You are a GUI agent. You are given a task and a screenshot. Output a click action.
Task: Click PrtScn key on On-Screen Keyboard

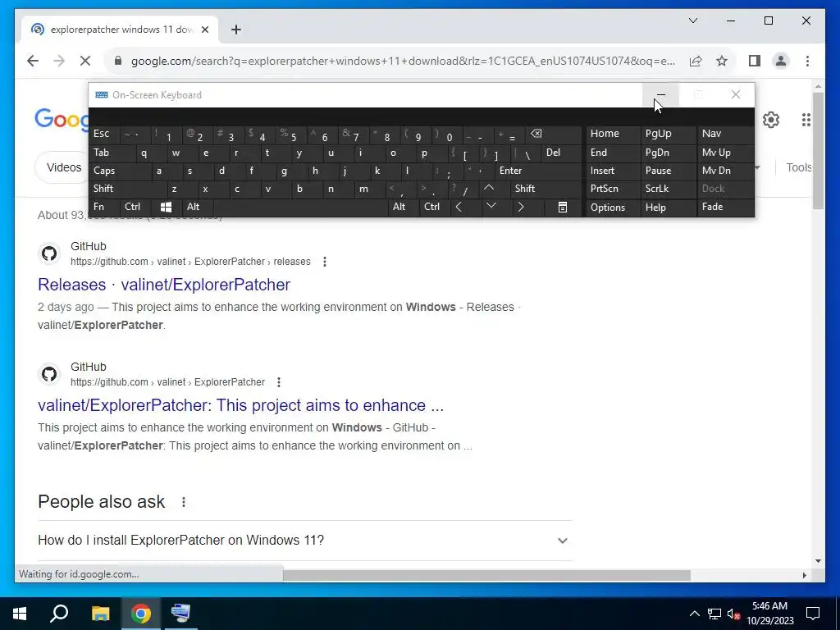point(613,189)
